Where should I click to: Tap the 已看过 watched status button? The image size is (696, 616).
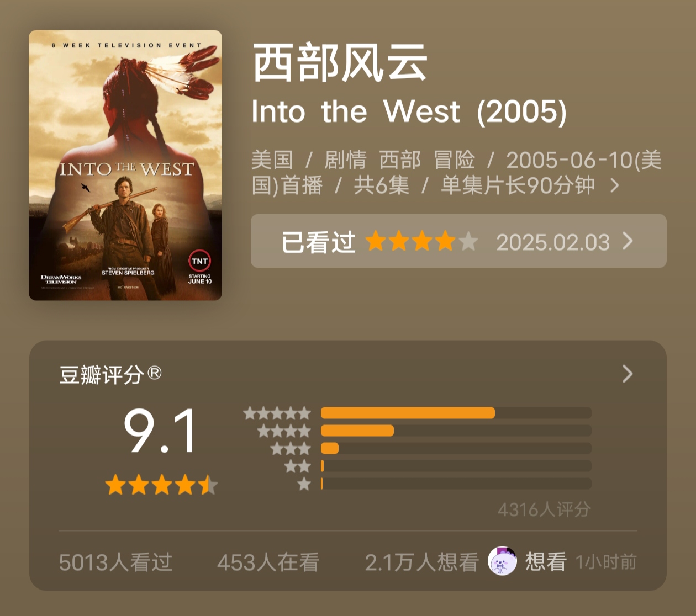point(458,241)
